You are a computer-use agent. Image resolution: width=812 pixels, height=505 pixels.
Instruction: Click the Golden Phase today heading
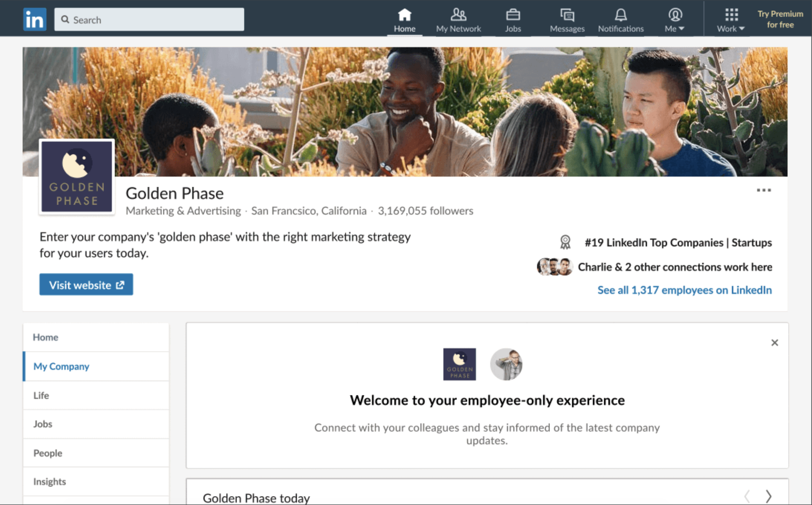point(256,498)
